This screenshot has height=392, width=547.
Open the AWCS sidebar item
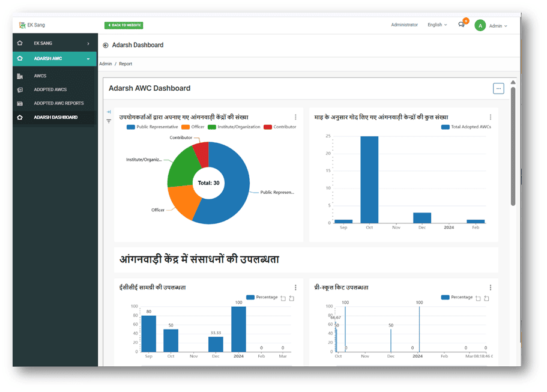(40, 76)
